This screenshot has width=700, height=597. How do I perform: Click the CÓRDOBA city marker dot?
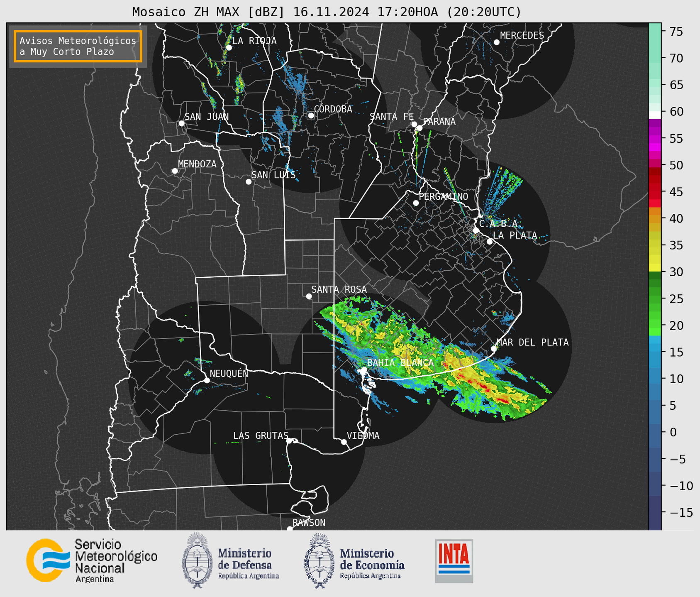[311, 115]
